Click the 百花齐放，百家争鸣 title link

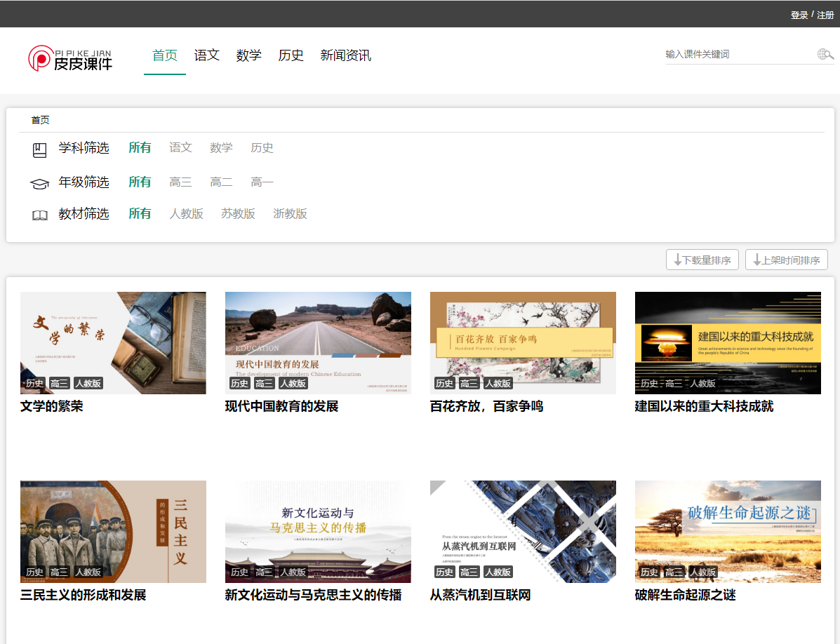486,406
